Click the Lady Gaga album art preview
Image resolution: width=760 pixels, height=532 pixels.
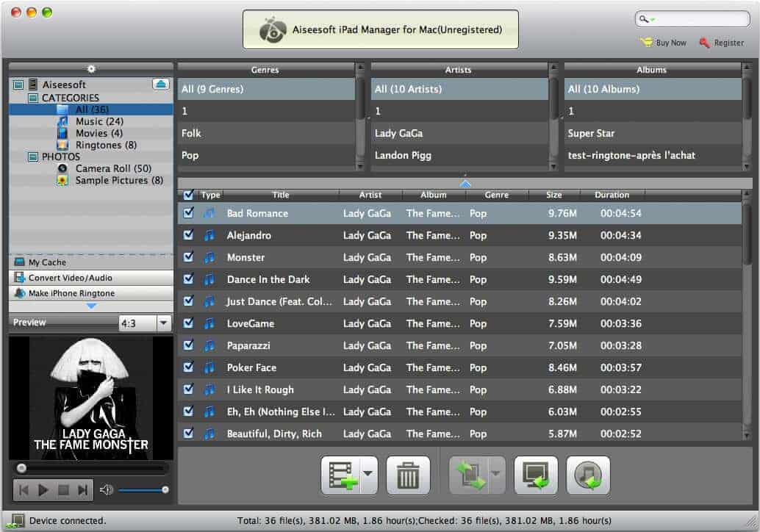91,398
